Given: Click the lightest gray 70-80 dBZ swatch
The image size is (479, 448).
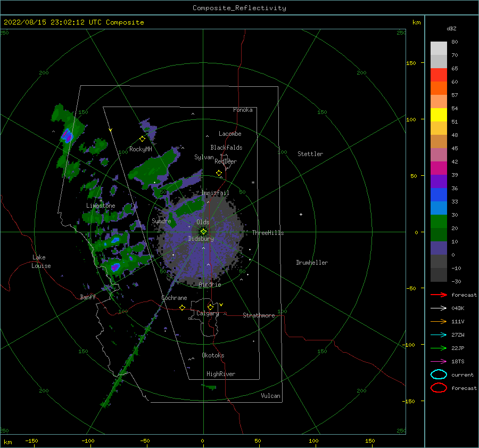Looking at the screenshot, I should (439, 48).
